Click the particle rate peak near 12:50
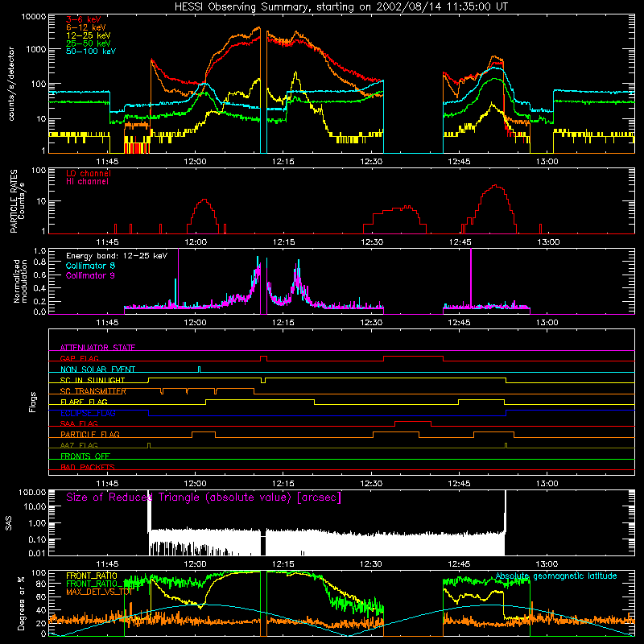The width and height of the screenshot is (644, 644). (x=496, y=186)
